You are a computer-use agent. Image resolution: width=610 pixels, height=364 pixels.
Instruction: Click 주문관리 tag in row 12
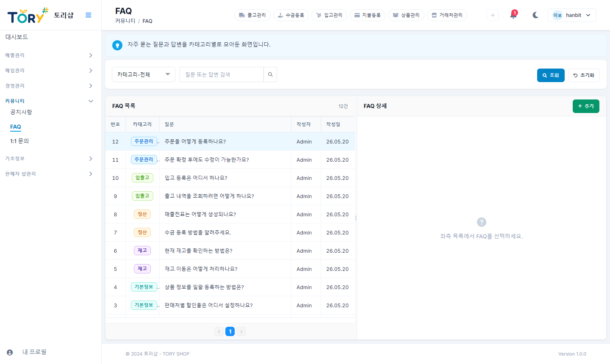click(144, 141)
